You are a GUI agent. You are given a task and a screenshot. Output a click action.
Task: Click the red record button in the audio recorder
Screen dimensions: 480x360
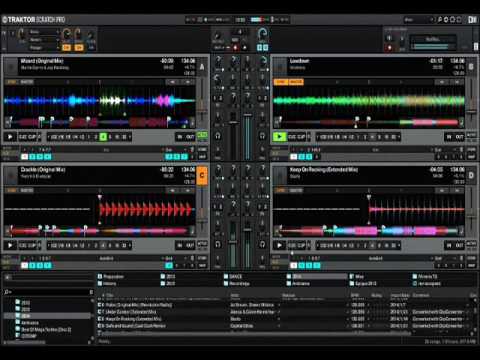point(389,48)
